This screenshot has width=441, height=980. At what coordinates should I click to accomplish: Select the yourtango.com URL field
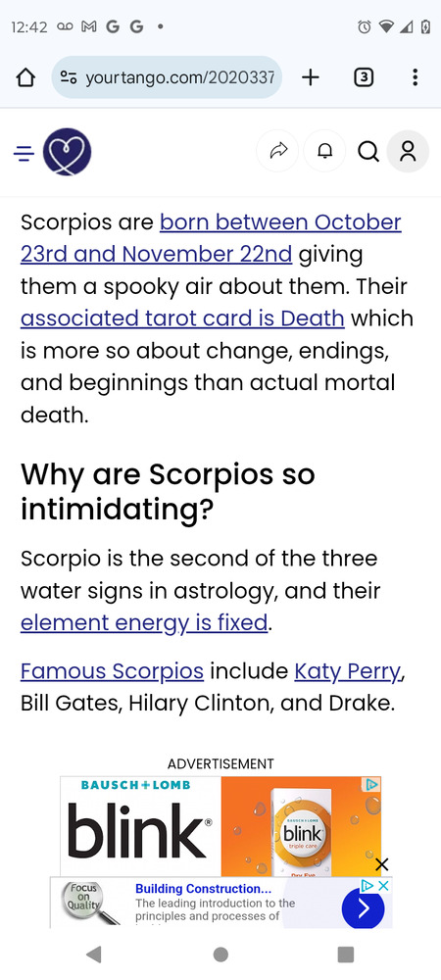pyautogui.click(x=167, y=77)
